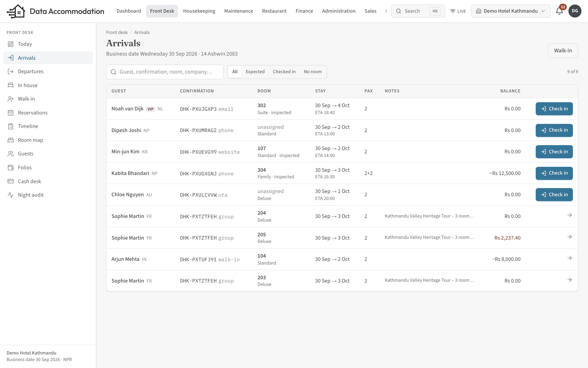This screenshot has width=588, height=368.
Task: Select the All filter
Action: click(x=235, y=72)
